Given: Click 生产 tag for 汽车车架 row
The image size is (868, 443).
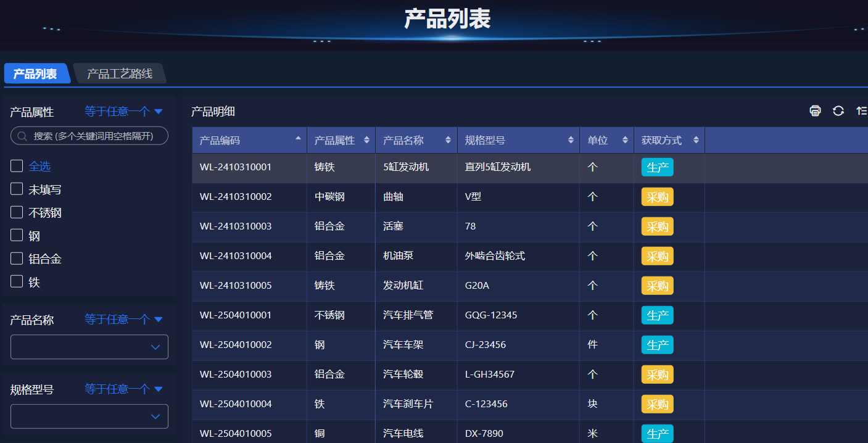Looking at the screenshot, I should [657, 345].
